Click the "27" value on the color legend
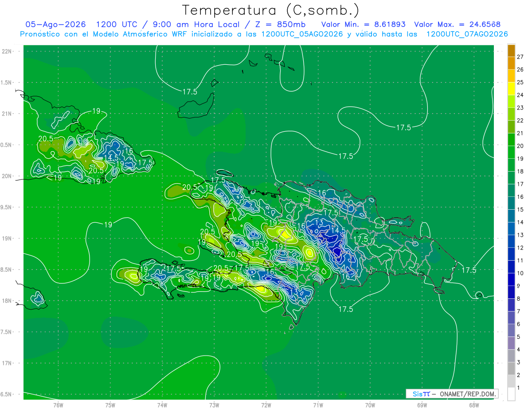Screen dimensions: 532x411 [520, 57]
